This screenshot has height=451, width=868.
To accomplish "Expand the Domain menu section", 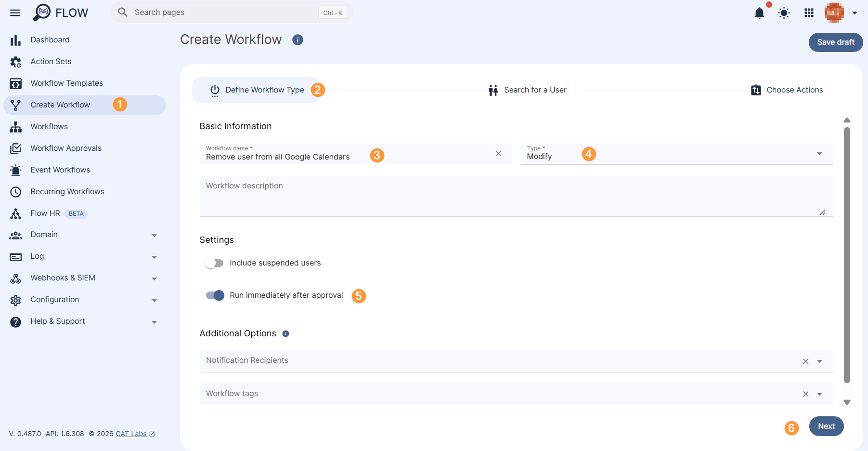I will [154, 236].
